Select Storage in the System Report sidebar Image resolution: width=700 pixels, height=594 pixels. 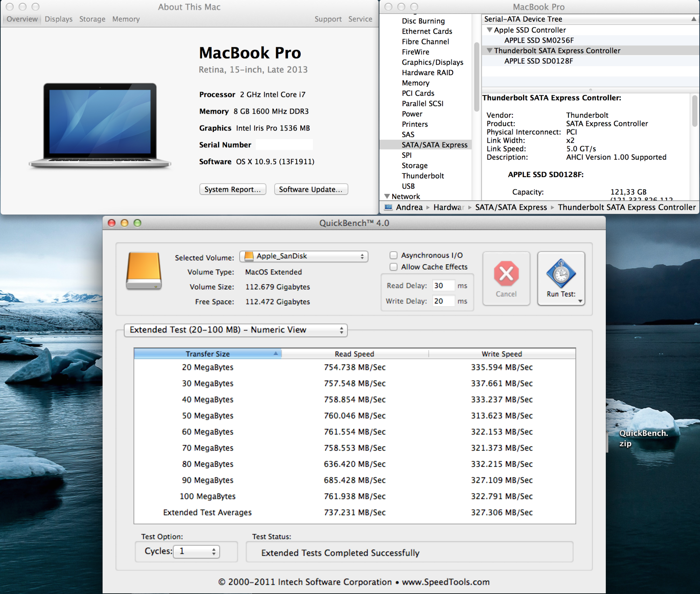415,166
